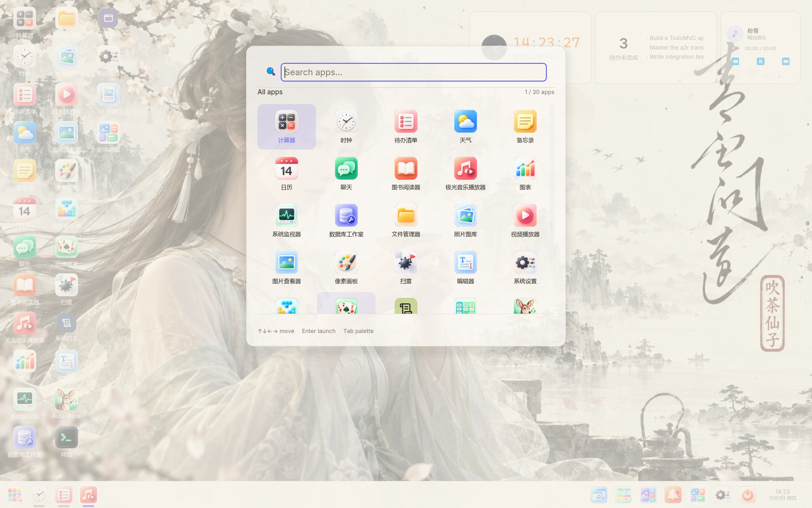Click "Master the a2r trans" todo item
812x508 pixels.
click(675, 47)
